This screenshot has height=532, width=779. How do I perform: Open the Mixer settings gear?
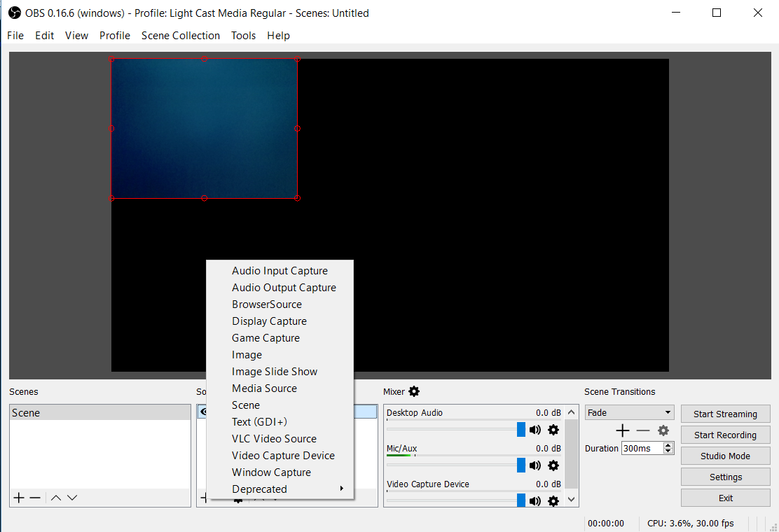(x=414, y=391)
